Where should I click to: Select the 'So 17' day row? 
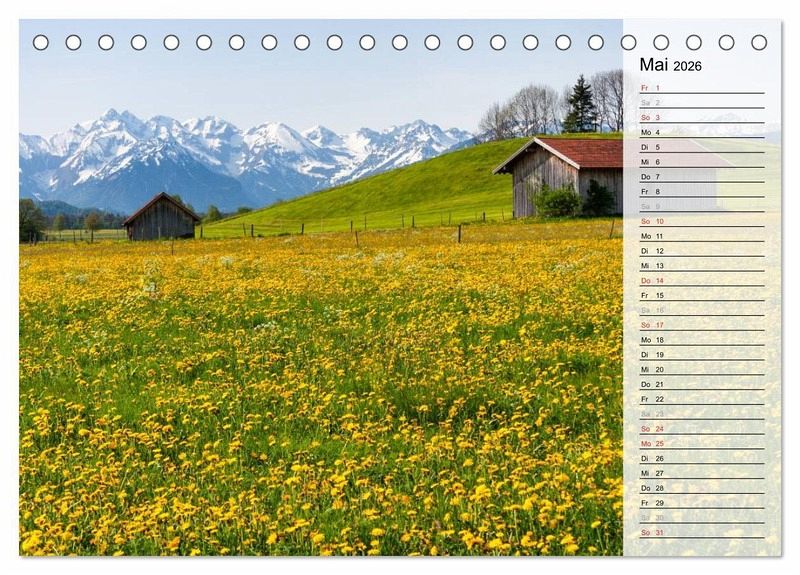(702, 324)
